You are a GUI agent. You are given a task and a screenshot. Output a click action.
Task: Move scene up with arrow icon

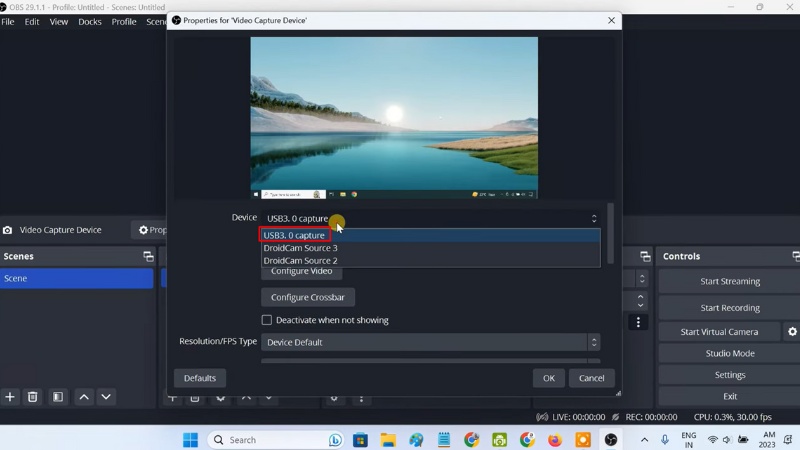[x=84, y=396]
